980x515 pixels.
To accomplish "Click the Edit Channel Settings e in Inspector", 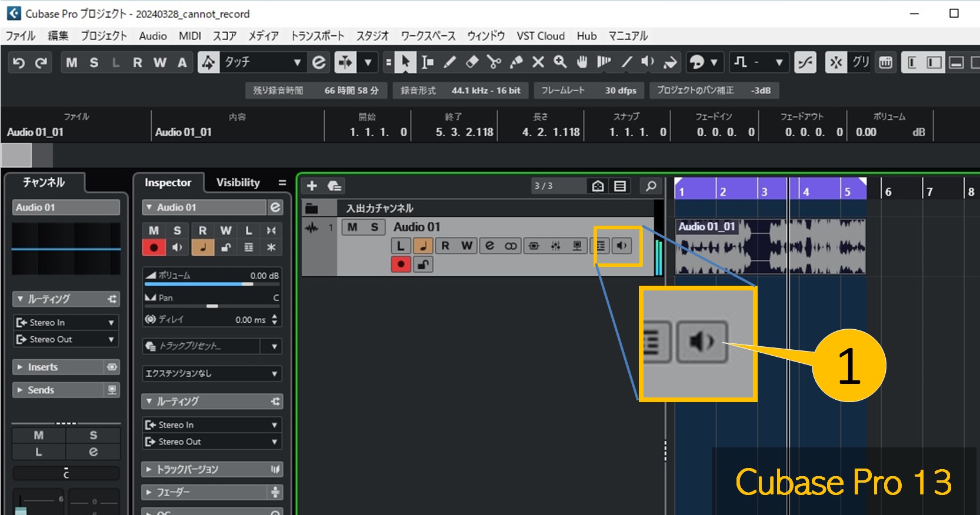I will (x=275, y=208).
